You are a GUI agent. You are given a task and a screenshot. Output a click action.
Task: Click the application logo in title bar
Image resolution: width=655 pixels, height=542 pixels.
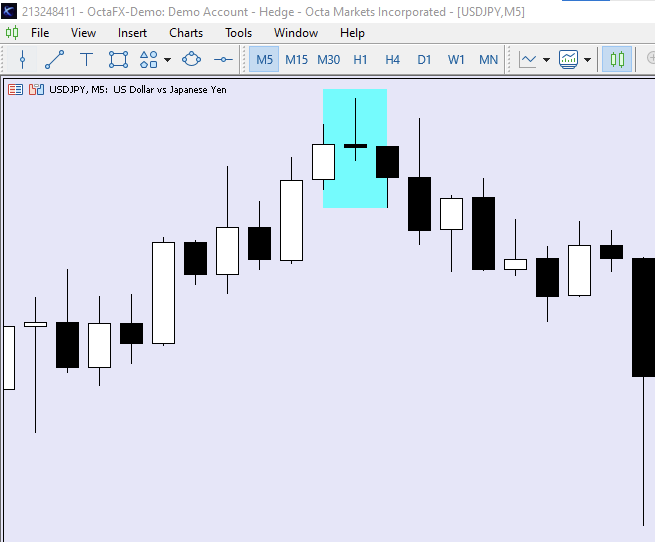point(9,11)
